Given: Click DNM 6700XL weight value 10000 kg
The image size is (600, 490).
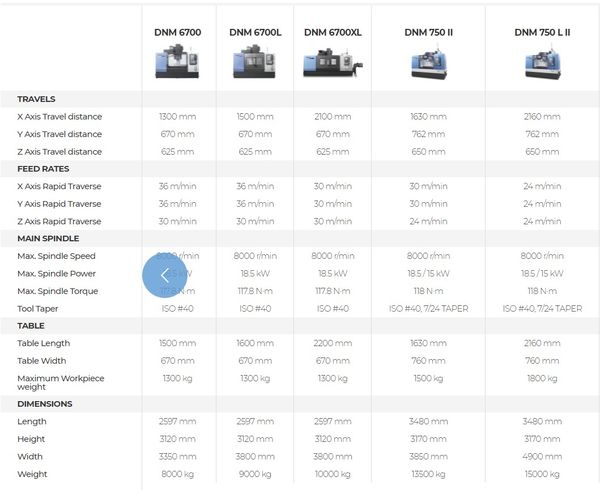Looking at the screenshot, I should click(x=333, y=474).
